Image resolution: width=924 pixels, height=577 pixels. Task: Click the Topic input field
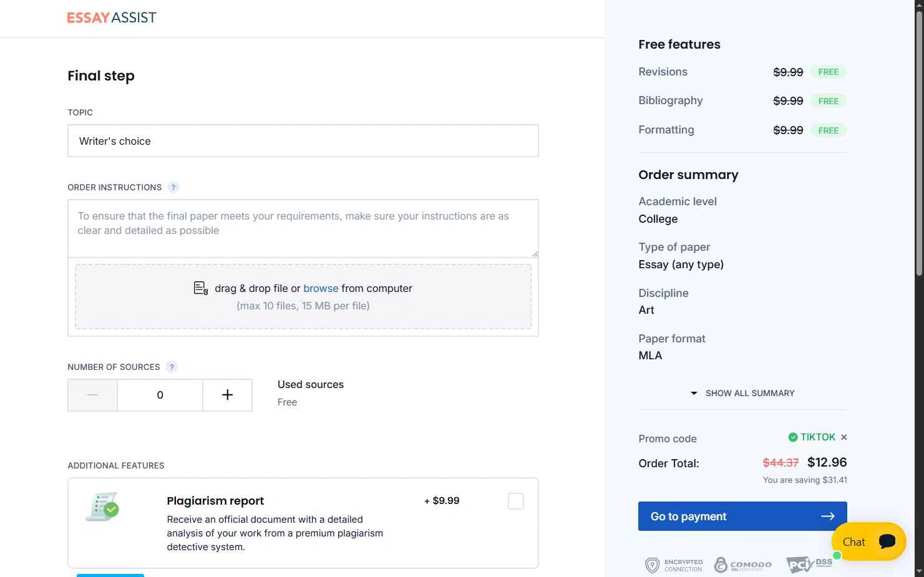point(303,141)
